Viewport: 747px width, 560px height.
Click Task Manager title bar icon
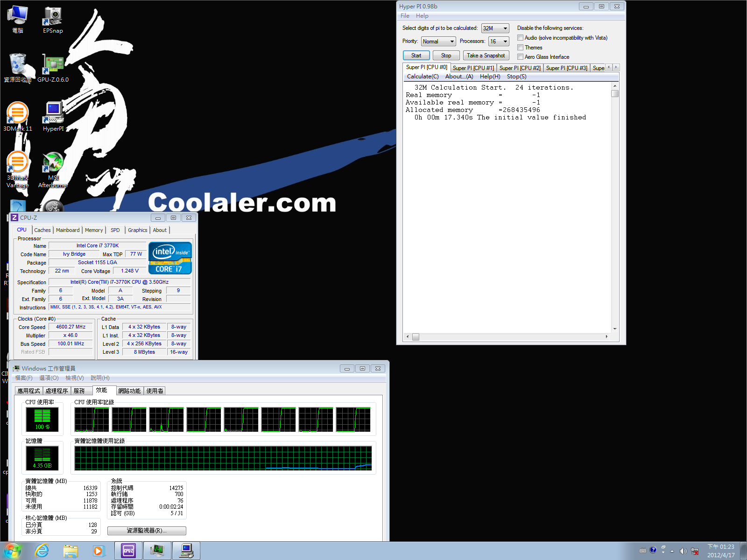point(16,368)
